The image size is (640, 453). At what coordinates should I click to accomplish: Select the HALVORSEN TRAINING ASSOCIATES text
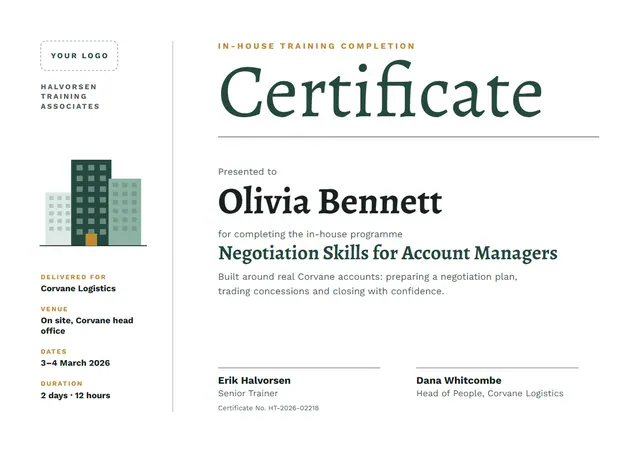click(x=70, y=96)
